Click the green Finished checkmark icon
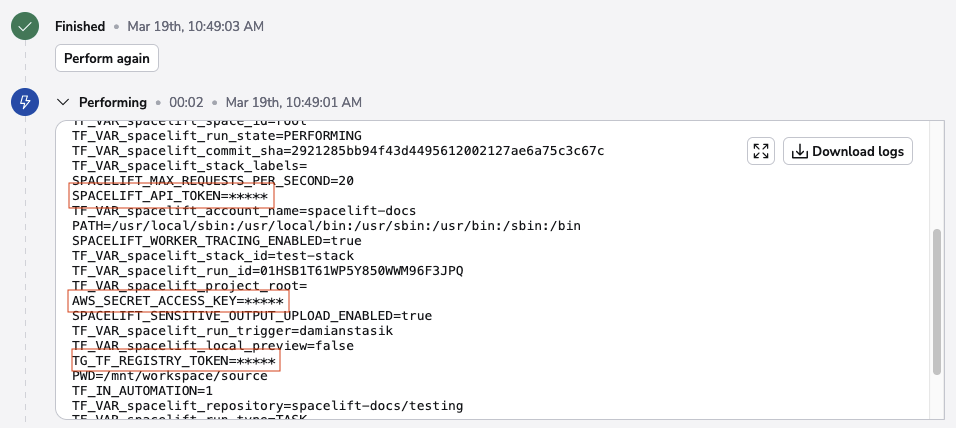The image size is (956, 428). click(24, 27)
